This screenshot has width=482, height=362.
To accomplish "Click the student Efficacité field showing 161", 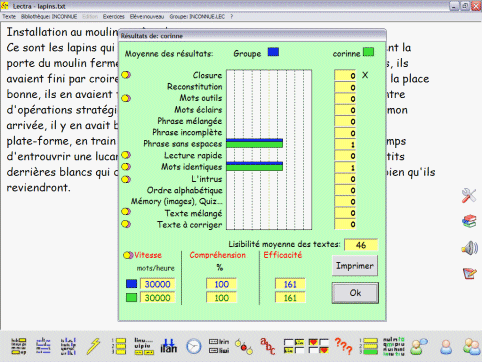I will (x=290, y=298).
